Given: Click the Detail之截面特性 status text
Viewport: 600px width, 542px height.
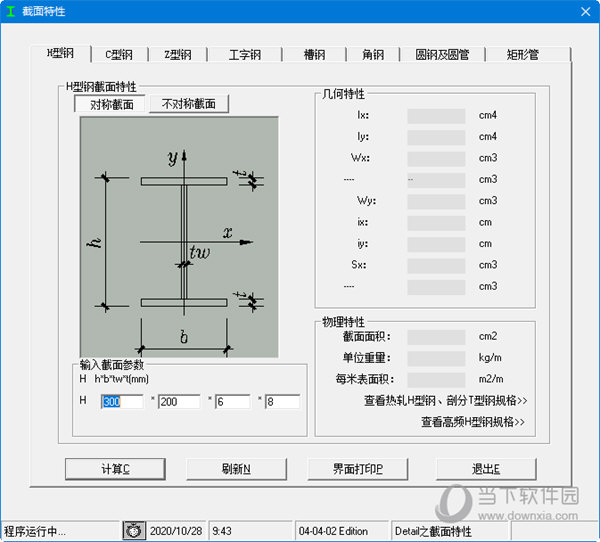Looking at the screenshot, I should pos(433,531).
